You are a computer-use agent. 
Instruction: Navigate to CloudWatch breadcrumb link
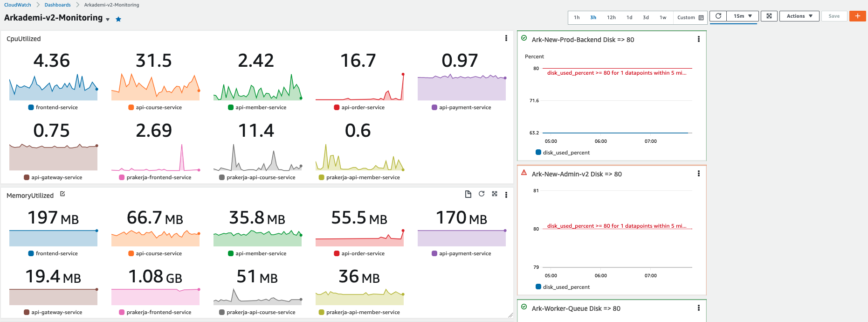pos(18,5)
